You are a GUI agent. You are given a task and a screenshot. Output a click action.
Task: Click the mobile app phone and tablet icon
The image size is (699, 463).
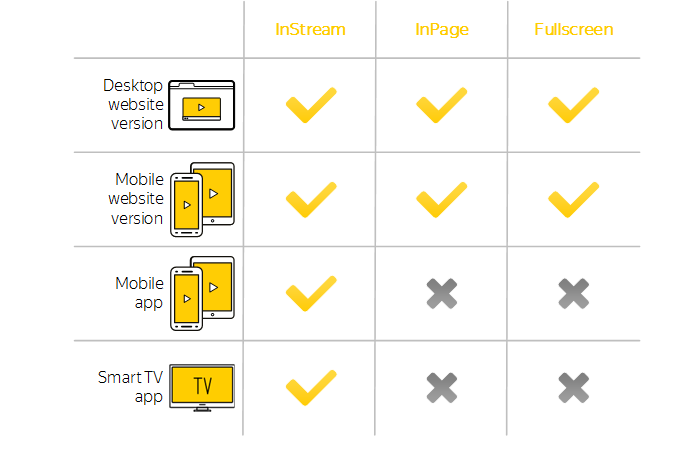[202, 293]
